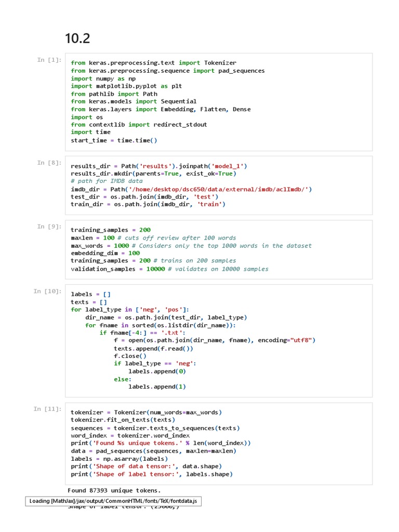
Task: Click the results_dir.mkdir line
Action: 153,174
